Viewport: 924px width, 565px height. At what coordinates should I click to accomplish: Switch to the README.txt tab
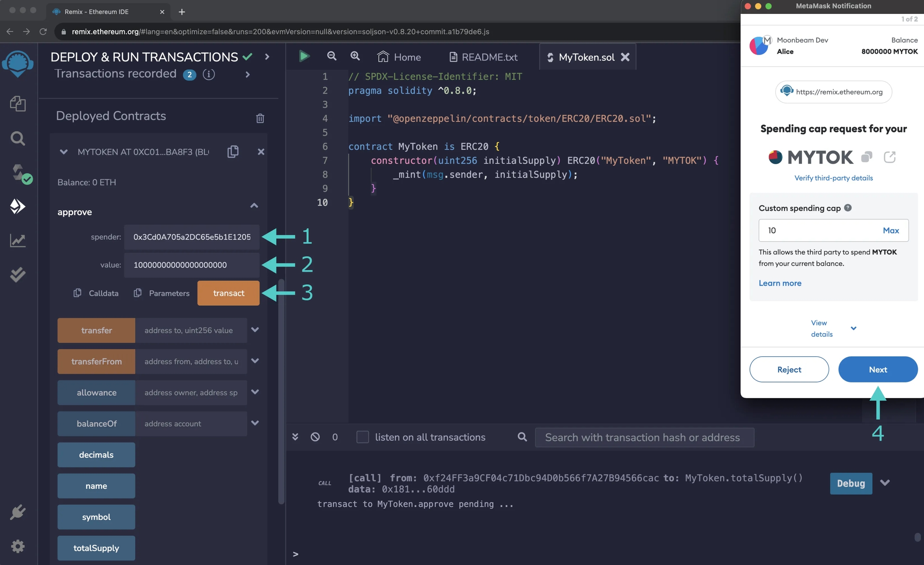point(483,57)
